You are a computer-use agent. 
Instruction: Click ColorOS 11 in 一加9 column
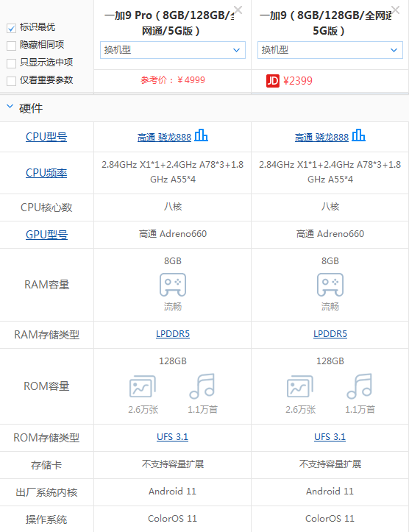330,519
